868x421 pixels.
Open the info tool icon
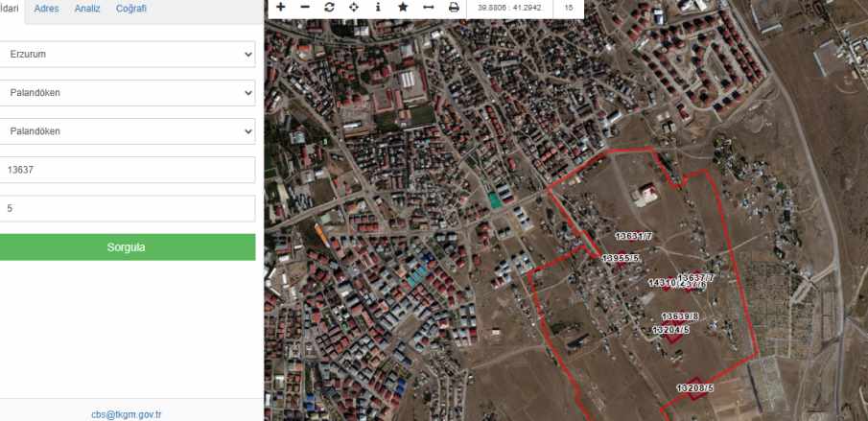coord(378,7)
